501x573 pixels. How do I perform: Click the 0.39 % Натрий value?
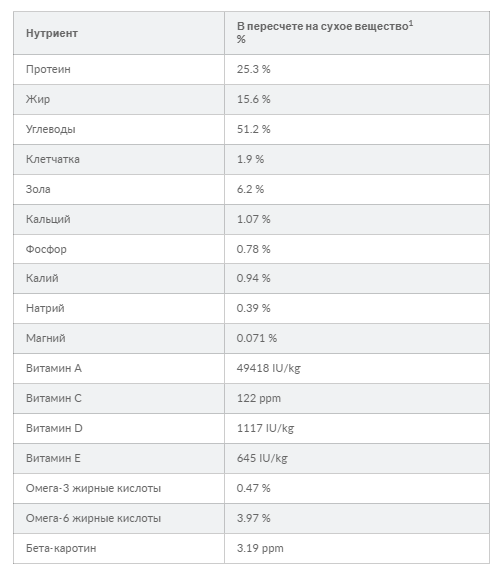pyautogui.click(x=253, y=308)
